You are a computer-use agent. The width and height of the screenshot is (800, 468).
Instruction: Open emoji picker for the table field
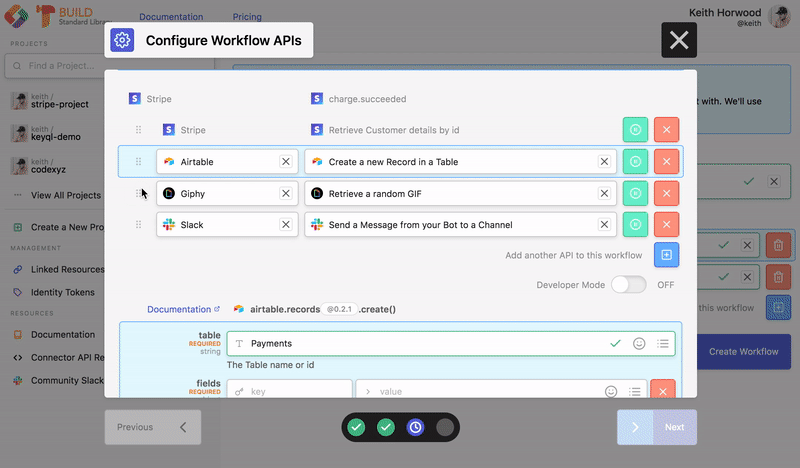pos(639,343)
